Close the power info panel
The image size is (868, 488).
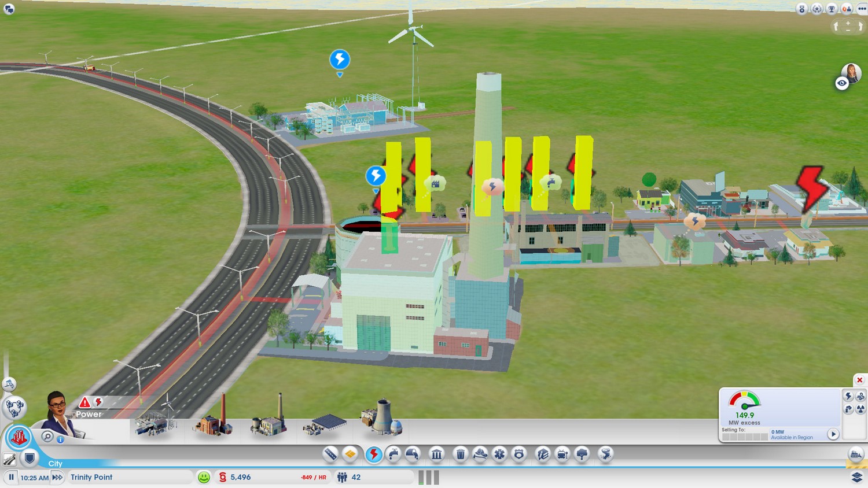click(x=860, y=380)
